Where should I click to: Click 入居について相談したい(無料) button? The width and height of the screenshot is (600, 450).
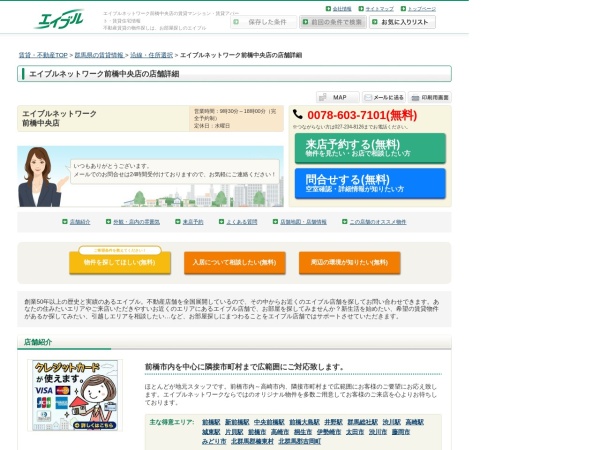pos(235,262)
